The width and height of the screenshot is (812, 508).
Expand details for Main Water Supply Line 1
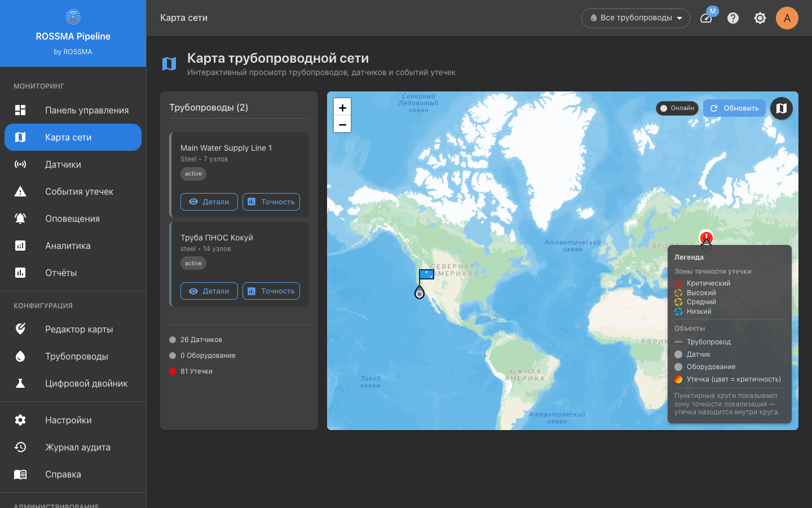coord(209,202)
